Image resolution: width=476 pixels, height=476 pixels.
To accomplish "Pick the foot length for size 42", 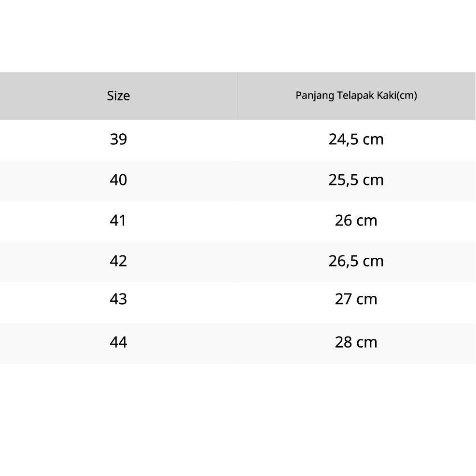I will [x=356, y=261].
